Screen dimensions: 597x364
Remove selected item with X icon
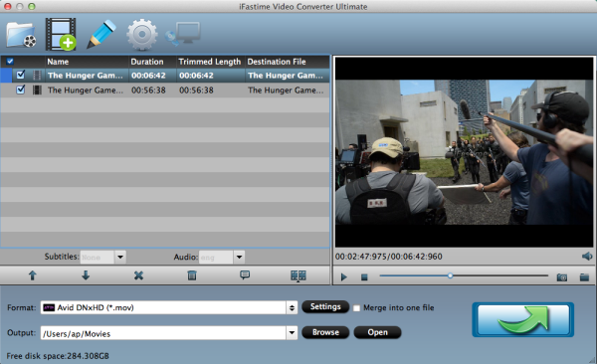coord(138,275)
